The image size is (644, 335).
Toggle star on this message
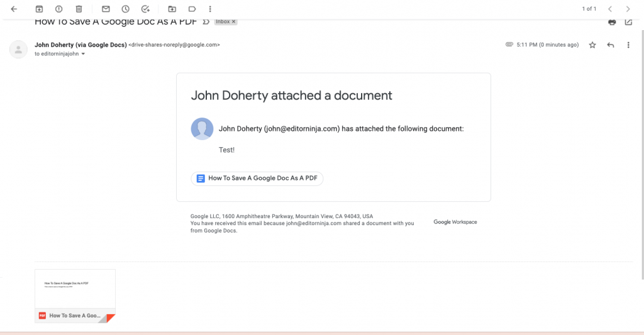pos(592,45)
